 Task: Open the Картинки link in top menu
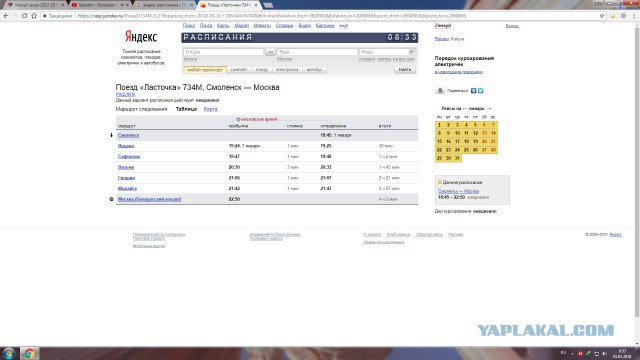(x=325, y=25)
